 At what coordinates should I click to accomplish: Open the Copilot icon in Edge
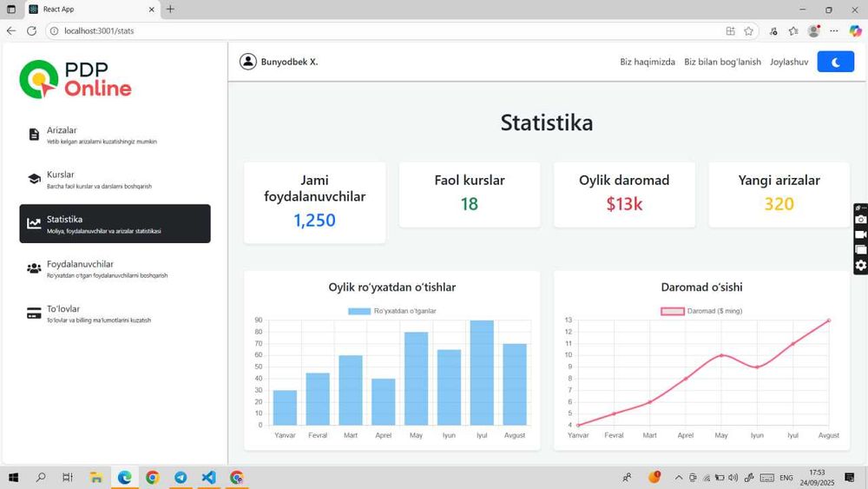coord(855,31)
